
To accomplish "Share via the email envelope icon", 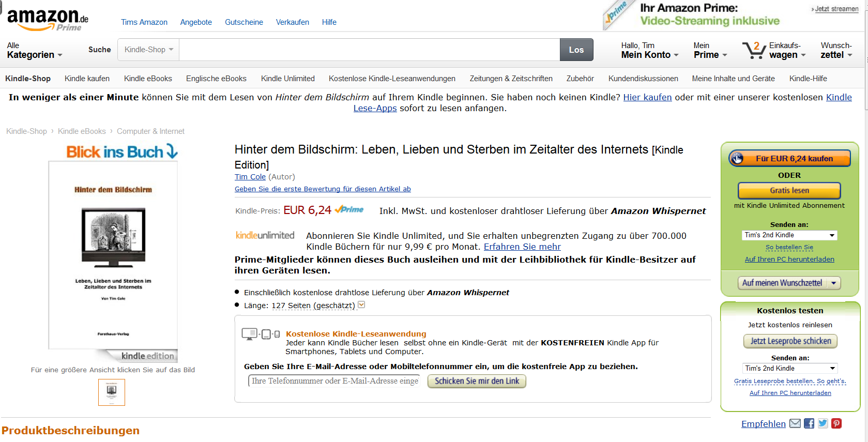I will [795, 423].
